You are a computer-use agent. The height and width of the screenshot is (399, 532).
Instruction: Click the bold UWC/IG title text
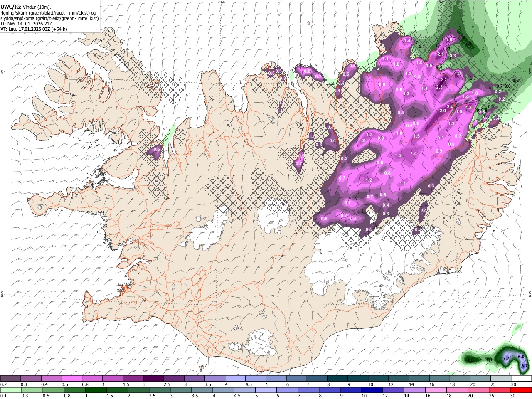point(10,7)
